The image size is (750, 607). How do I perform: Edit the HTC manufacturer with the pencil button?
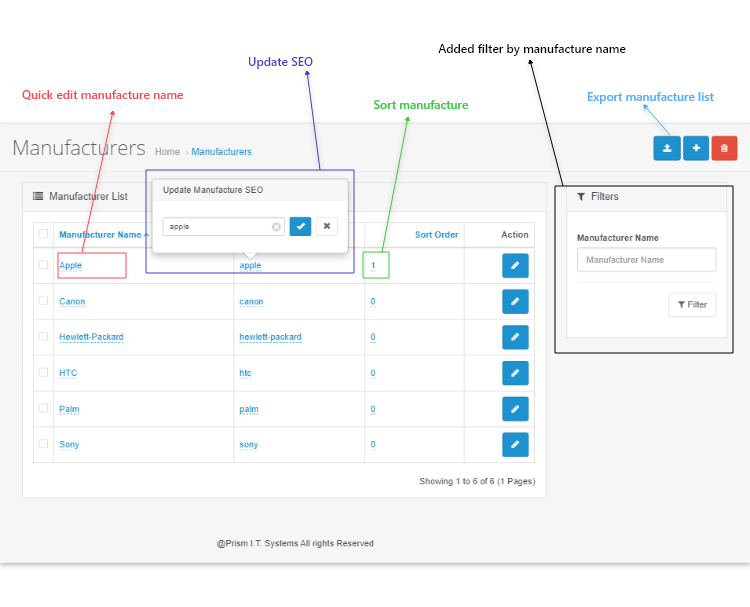tap(515, 373)
